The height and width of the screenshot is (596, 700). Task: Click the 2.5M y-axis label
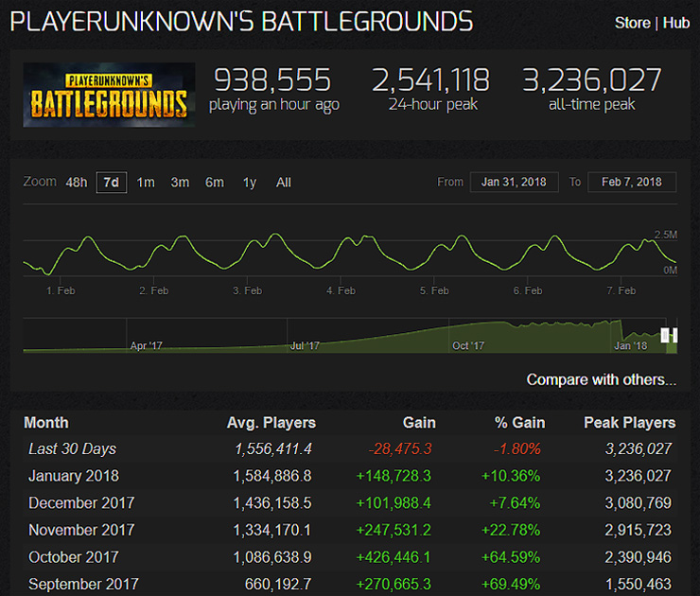pyautogui.click(x=666, y=235)
